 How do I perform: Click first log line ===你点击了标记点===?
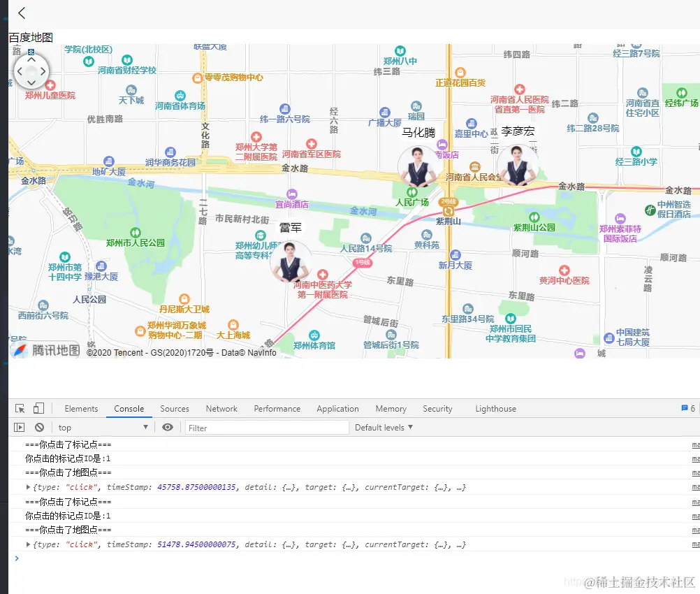click(x=68, y=444)
